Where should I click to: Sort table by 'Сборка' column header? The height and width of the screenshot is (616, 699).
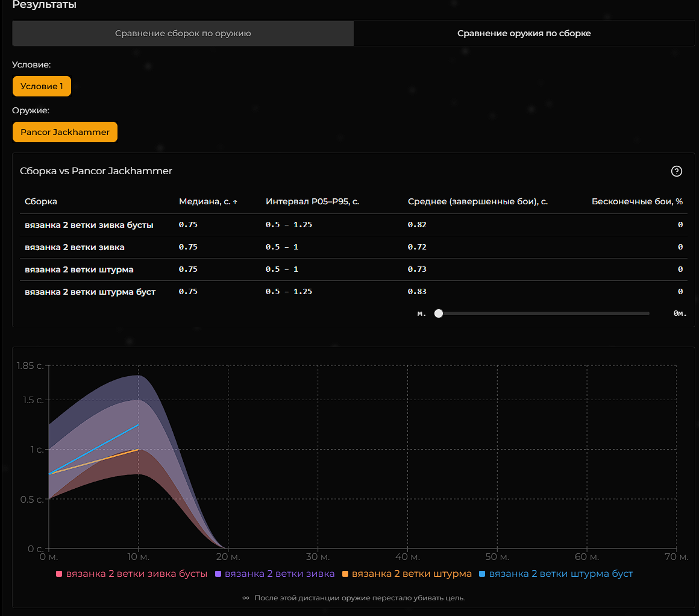[41, 201]
